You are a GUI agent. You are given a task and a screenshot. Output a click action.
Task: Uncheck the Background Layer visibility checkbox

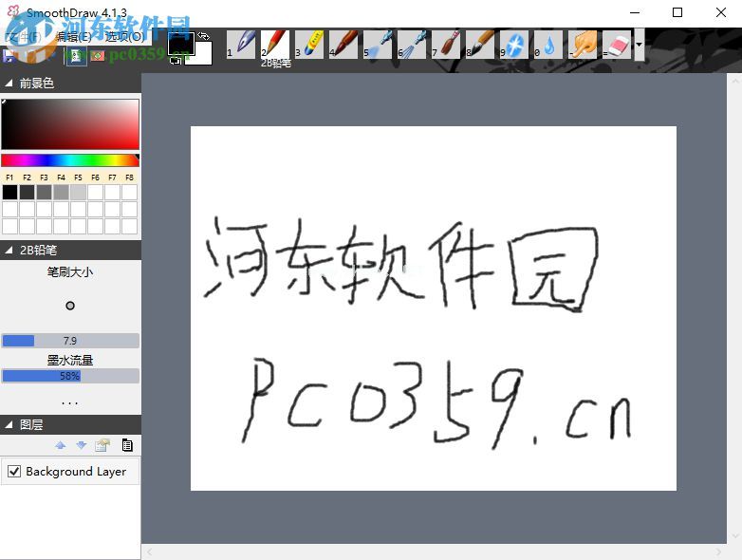14,472
